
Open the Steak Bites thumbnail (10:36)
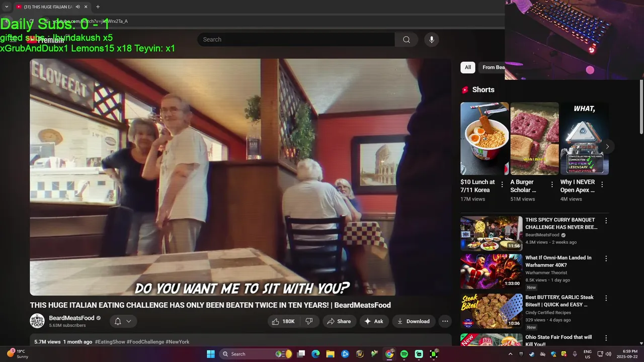(492, 311)
